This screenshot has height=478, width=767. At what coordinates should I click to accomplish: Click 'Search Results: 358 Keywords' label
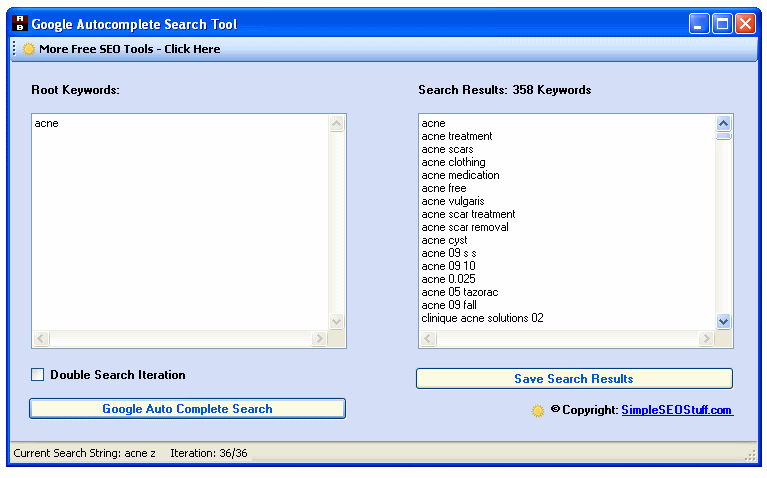(504, 90)
